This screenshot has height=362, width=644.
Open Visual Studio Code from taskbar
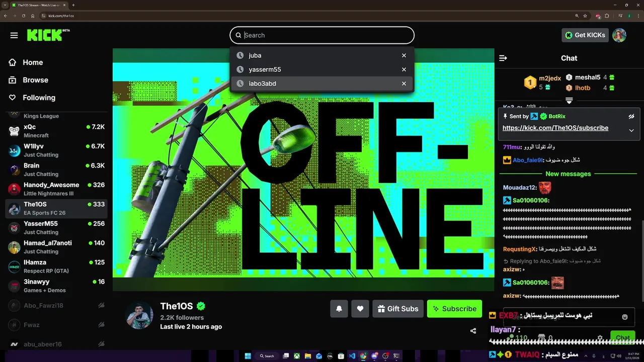352,356
